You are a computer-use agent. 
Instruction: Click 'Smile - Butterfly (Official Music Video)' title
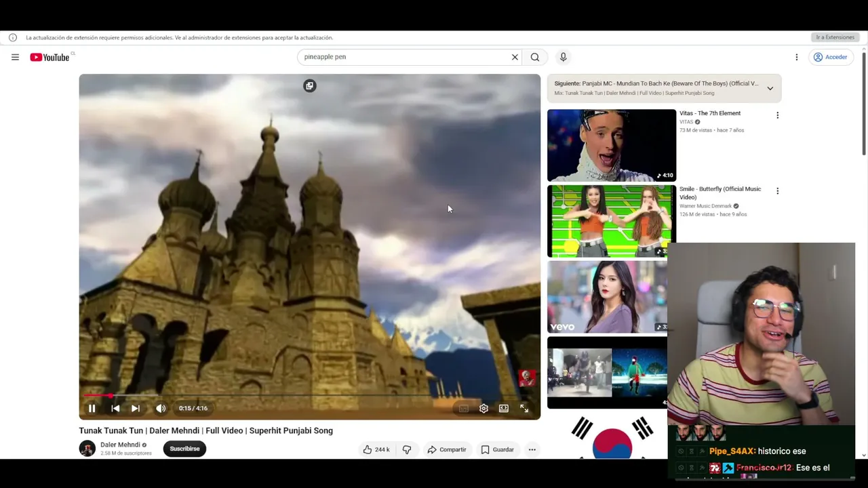[720, 193]
